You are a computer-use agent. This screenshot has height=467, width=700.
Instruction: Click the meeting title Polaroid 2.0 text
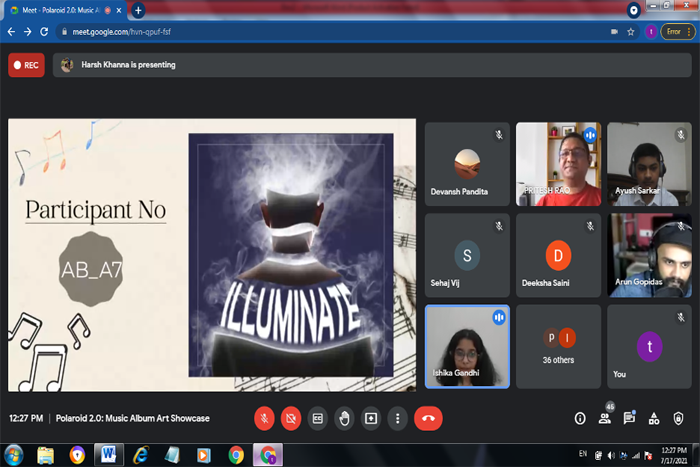click(x=133, y=418)
